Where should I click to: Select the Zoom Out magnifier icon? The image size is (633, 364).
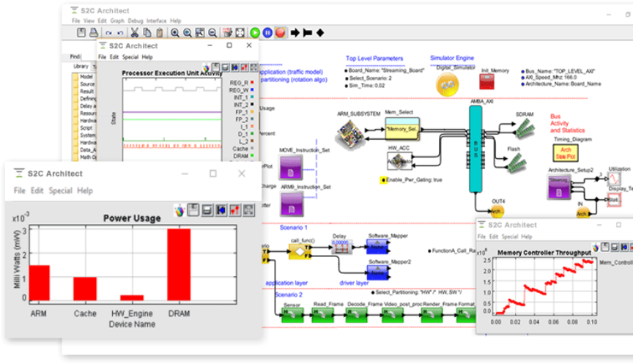pos(212,33)
